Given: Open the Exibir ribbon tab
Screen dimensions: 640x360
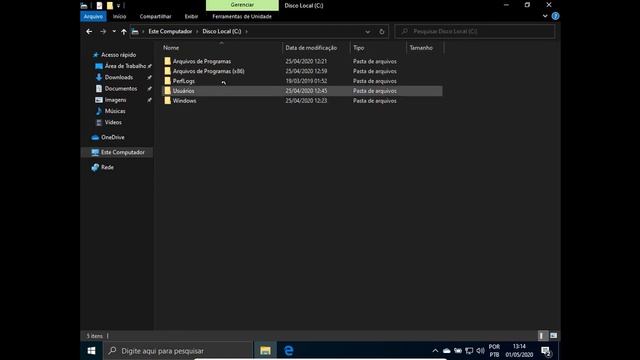Looking at the screenshot, I should click(191, 16).
